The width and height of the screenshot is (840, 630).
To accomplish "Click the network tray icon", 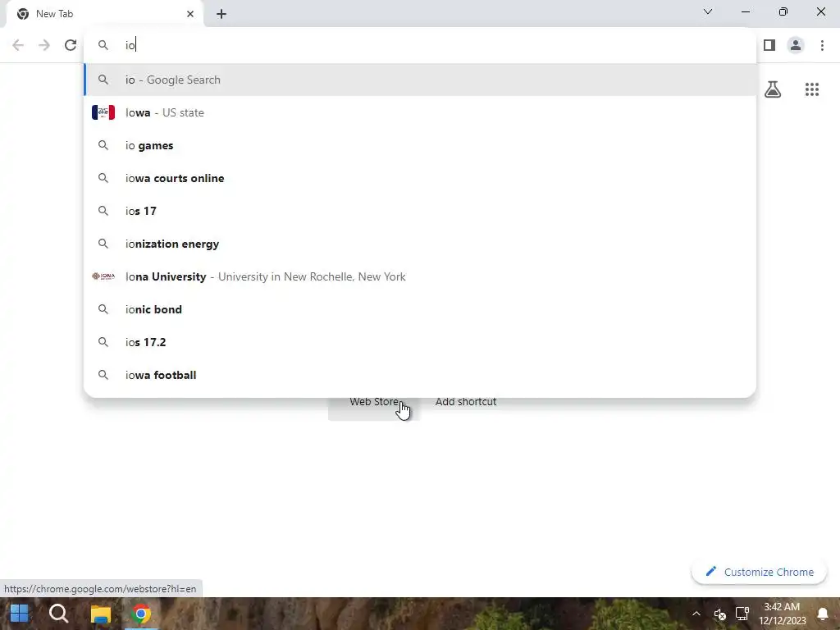I will coord(742,614).
